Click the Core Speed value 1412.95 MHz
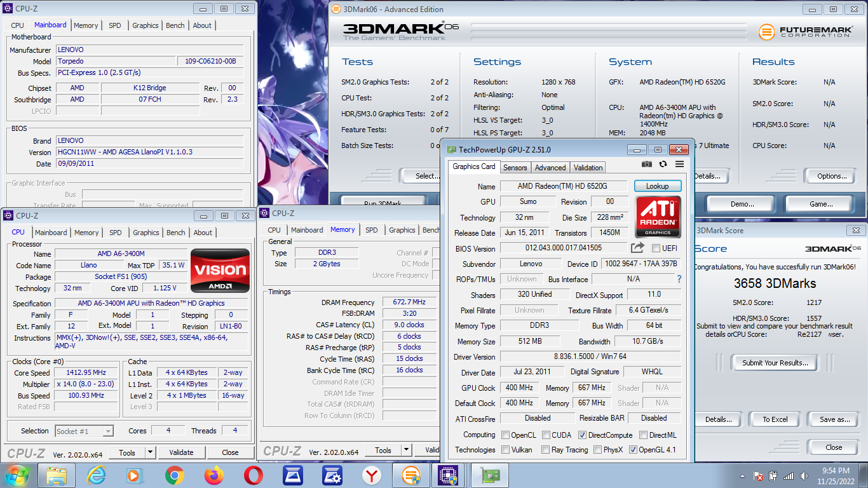The image size is (868, 488). (x=87, y=373)
